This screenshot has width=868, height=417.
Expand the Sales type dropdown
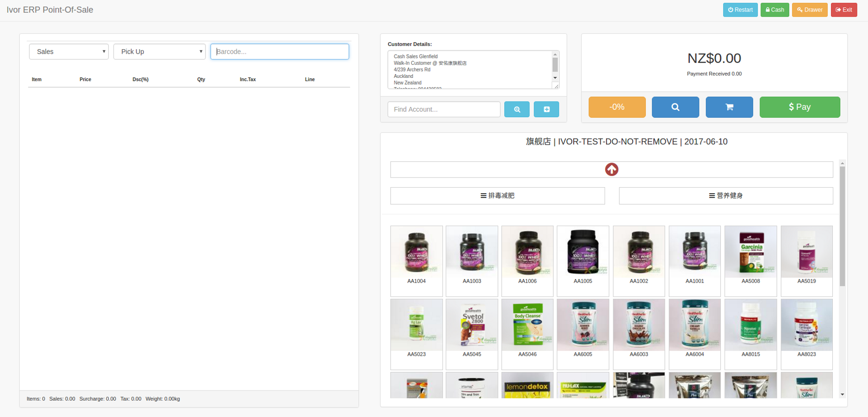pos(69,51)
